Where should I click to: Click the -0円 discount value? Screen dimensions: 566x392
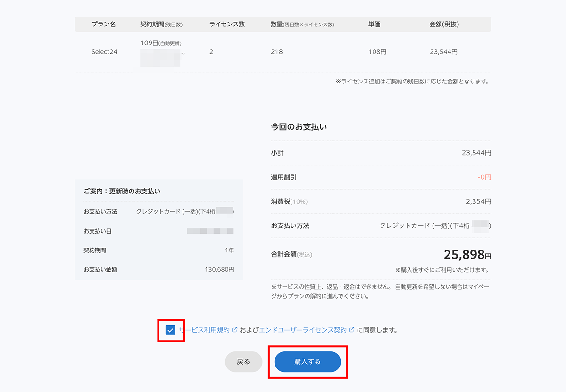click(x=484, y=177)
